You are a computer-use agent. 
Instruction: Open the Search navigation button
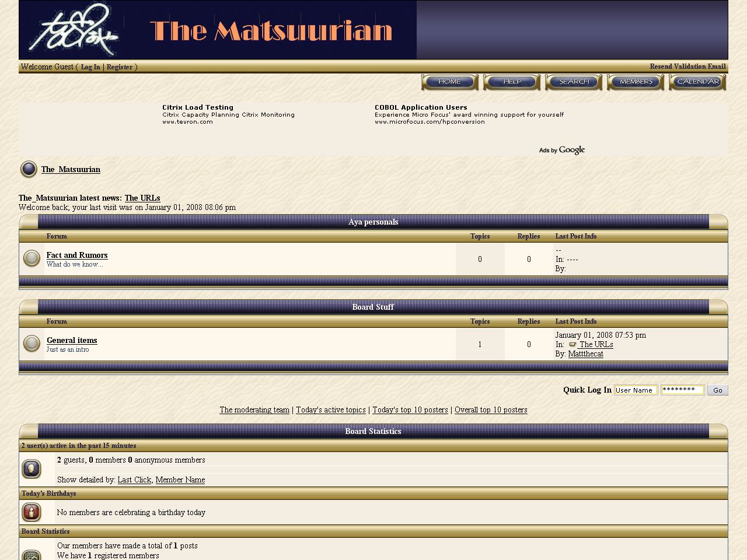(x=574, y=82)
